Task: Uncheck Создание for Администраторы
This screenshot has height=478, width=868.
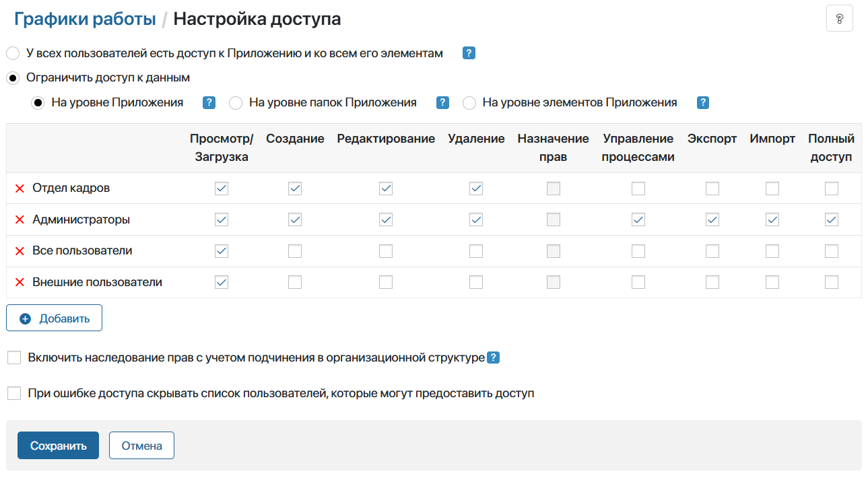Action: coord(295,219)
